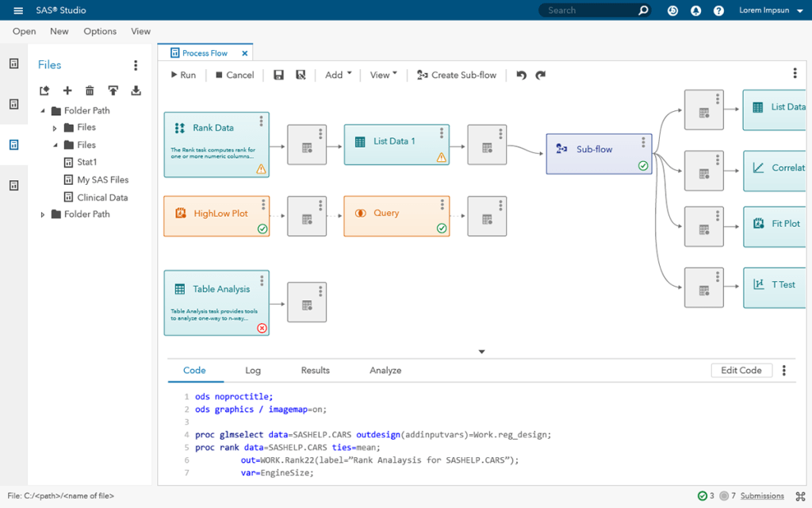Select the Clinical Data file
Screen dimensions: 812x508
tap(102, 198)
